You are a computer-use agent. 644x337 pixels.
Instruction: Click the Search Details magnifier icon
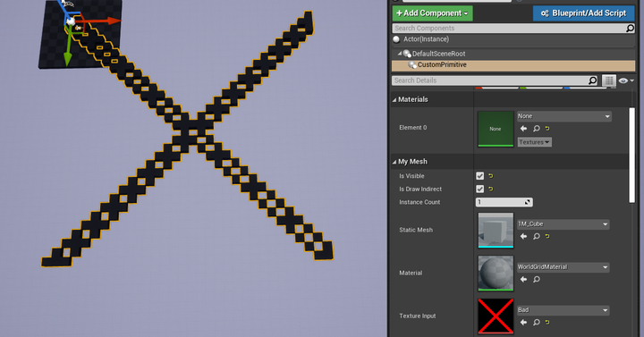592,80
